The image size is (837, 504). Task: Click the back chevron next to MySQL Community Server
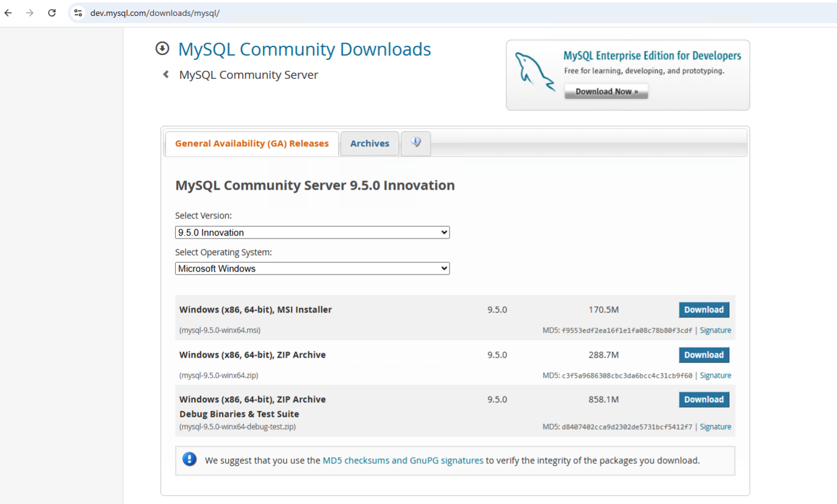pos(165,74)
